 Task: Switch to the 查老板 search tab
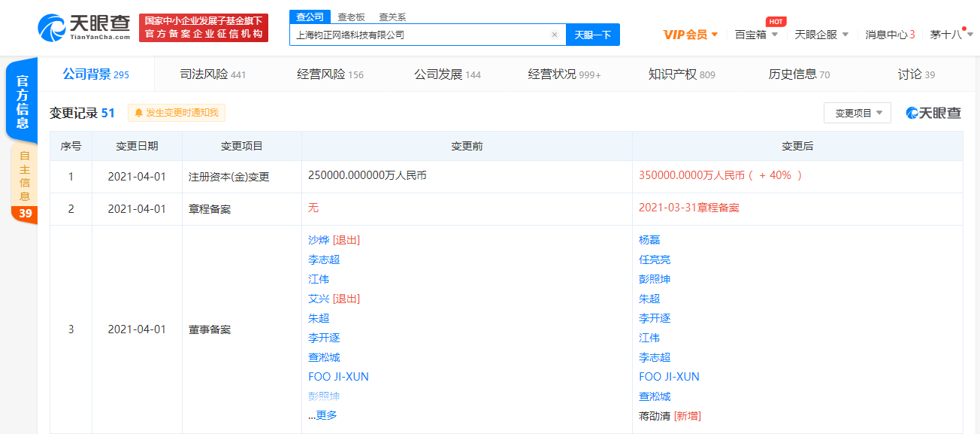coord(352,17)
